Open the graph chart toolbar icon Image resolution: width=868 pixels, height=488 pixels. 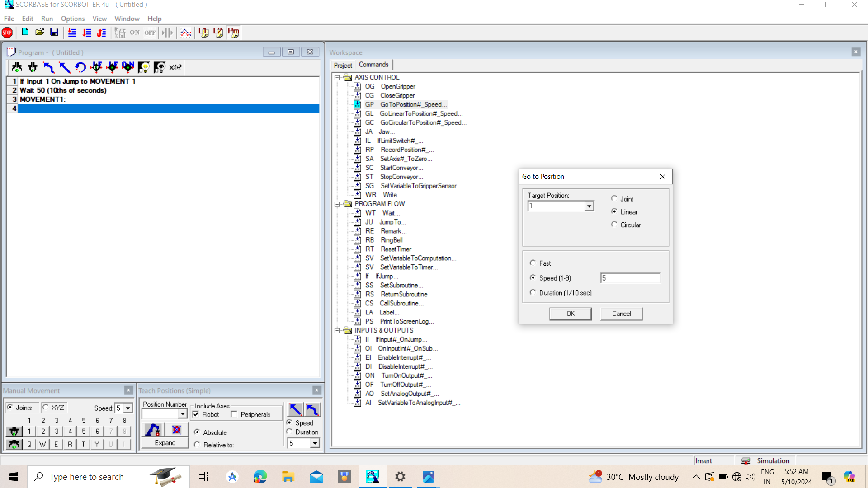click(186, 33)
